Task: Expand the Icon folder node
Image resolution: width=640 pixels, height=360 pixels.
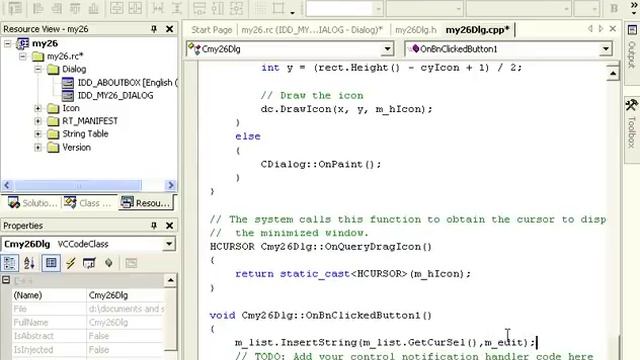Action: click(x=38, y=108)
